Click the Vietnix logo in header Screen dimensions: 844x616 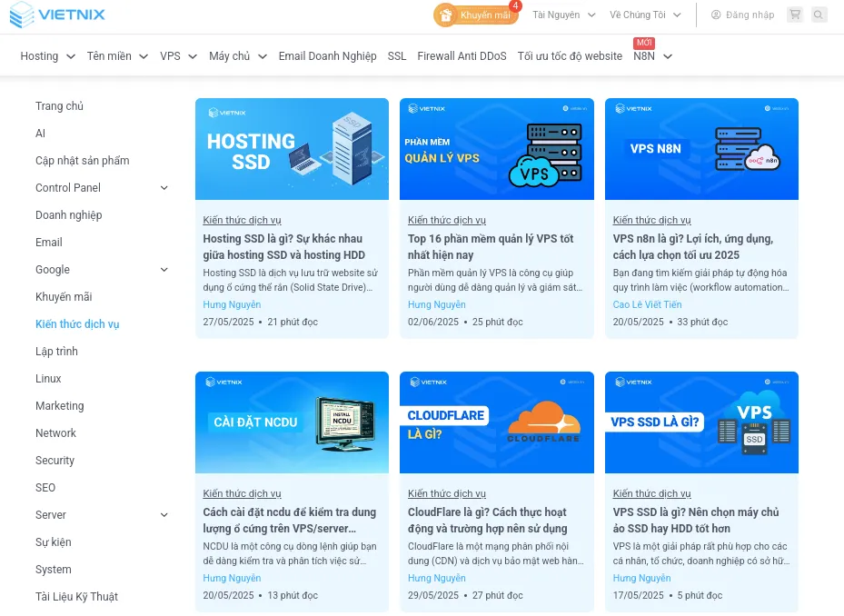57,15
